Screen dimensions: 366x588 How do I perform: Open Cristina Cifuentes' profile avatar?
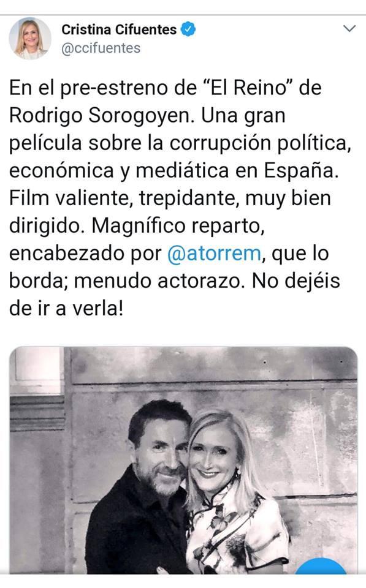coord(30,38)
